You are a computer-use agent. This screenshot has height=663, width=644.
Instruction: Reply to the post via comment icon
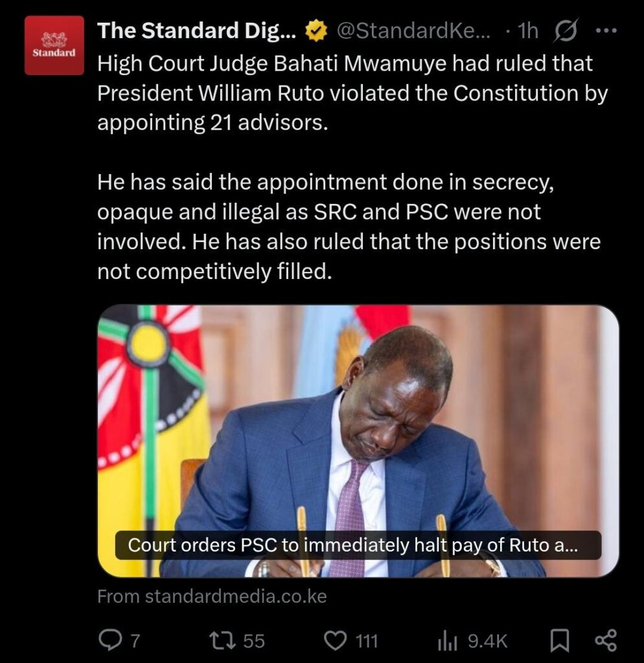pyautogui.click(x=109, y=640)
